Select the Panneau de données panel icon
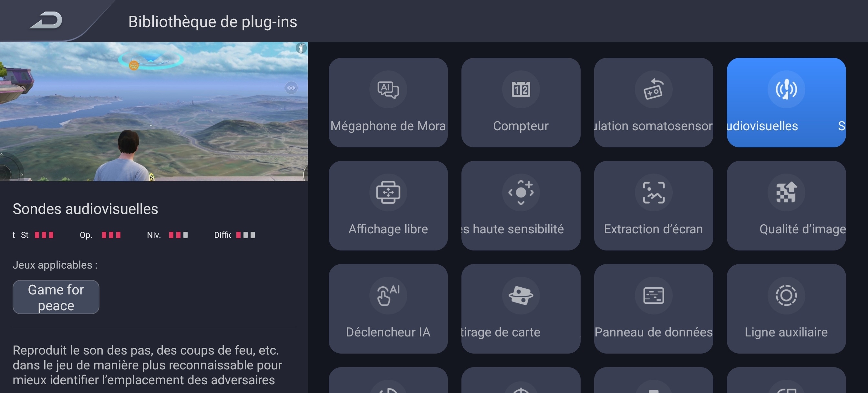 tap(653, 295)
